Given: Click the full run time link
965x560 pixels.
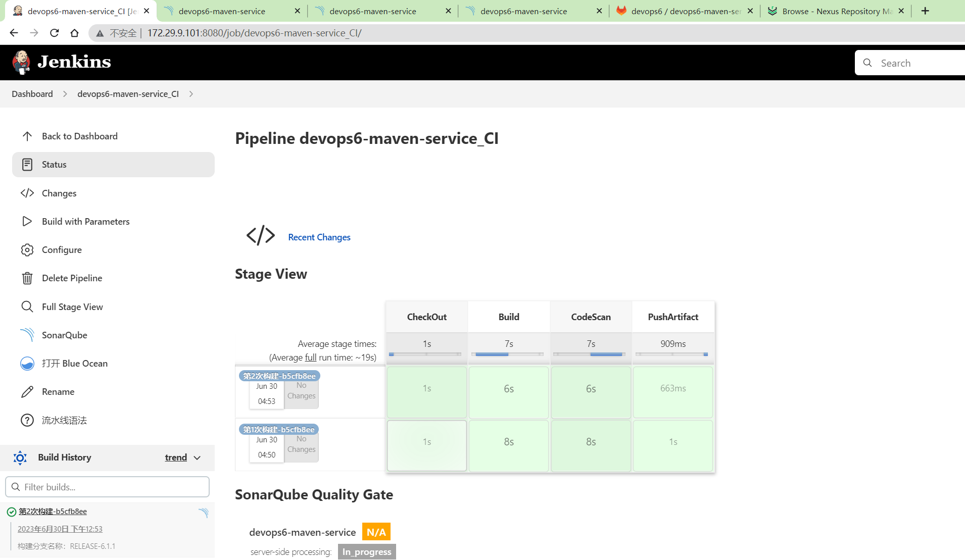Looking at the screenshot, I should click(x=311, y=358).
